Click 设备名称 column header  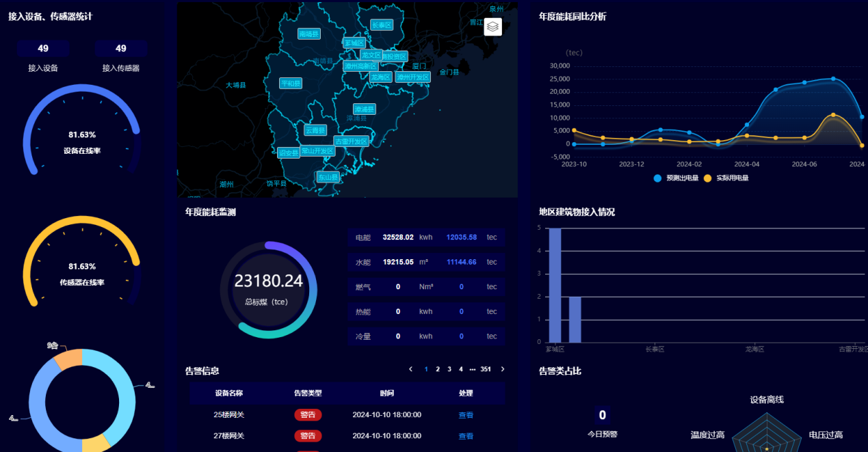tap(229, 393)
